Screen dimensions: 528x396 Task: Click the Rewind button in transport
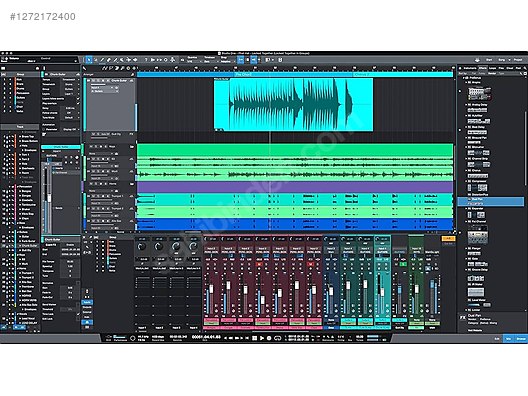(x=232, y=338)
